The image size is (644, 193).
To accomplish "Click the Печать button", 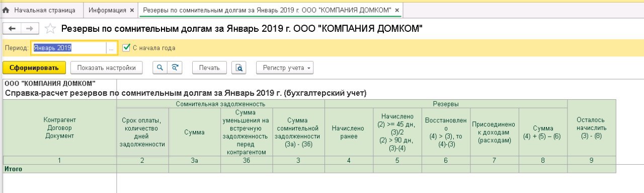I will pos(209,68).
